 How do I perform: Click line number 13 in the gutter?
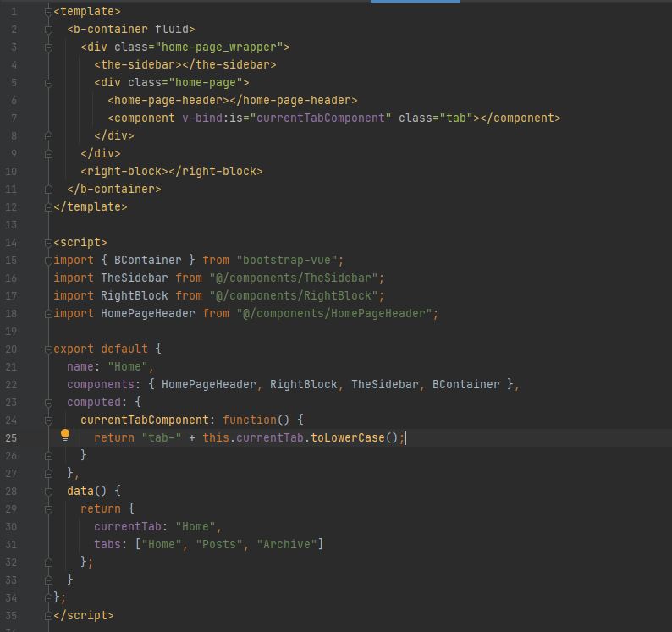11,225
